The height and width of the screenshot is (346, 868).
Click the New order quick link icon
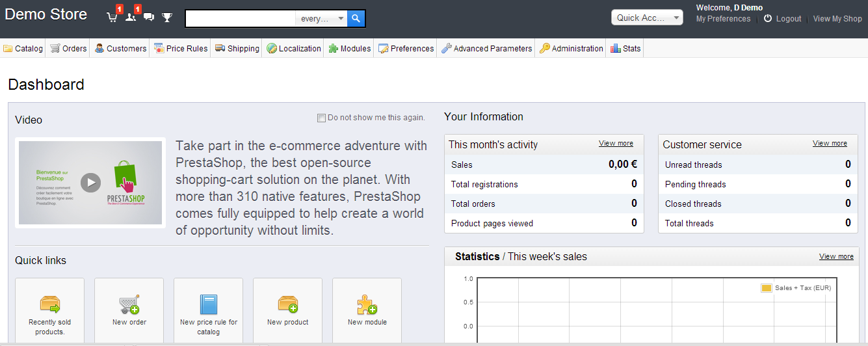[129, 304]
